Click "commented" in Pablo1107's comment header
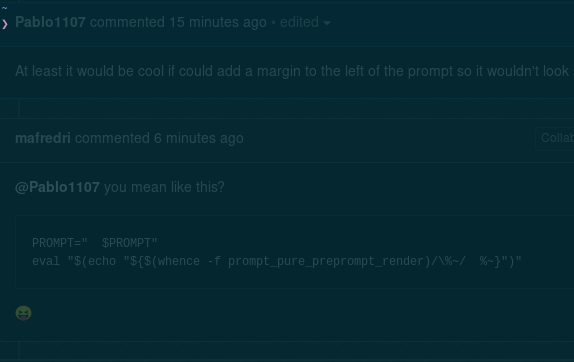Viewport: 574px width, 362px height. point(127,22)
